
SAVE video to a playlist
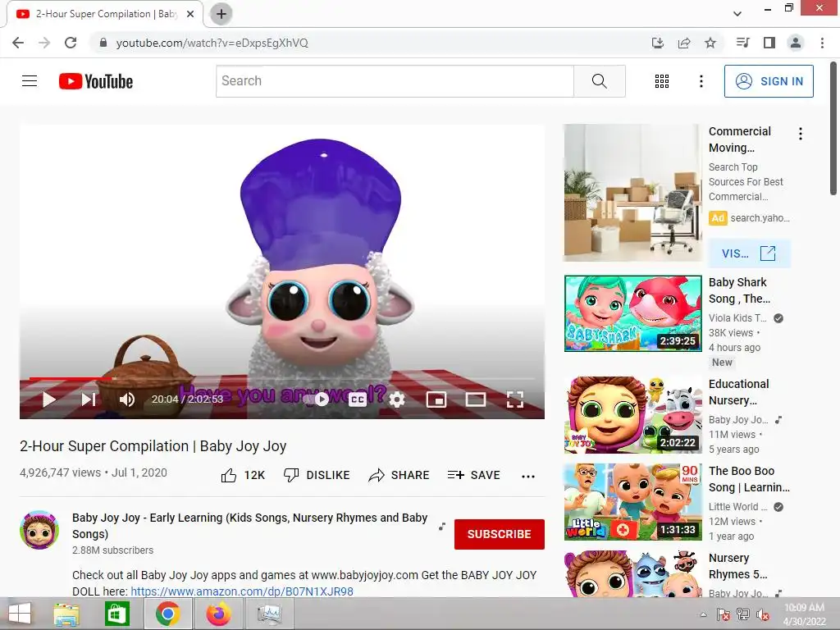click(473, 475)
